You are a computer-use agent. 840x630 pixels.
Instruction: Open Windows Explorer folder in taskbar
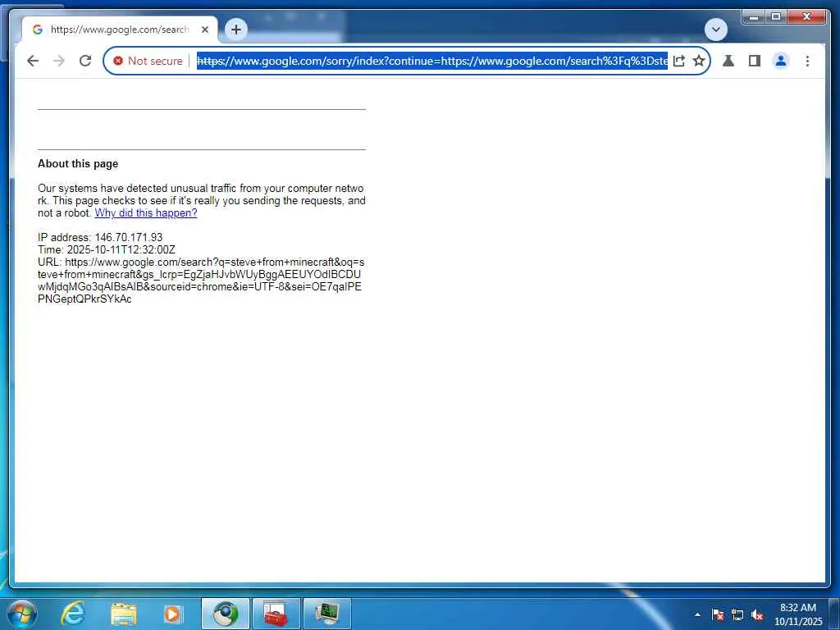[124, 614]
